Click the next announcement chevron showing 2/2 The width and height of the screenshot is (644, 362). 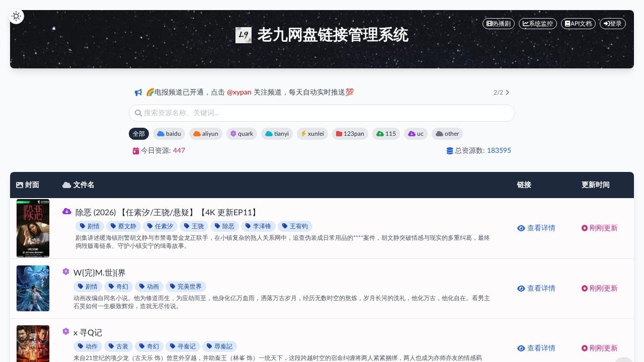coord(507,93)
